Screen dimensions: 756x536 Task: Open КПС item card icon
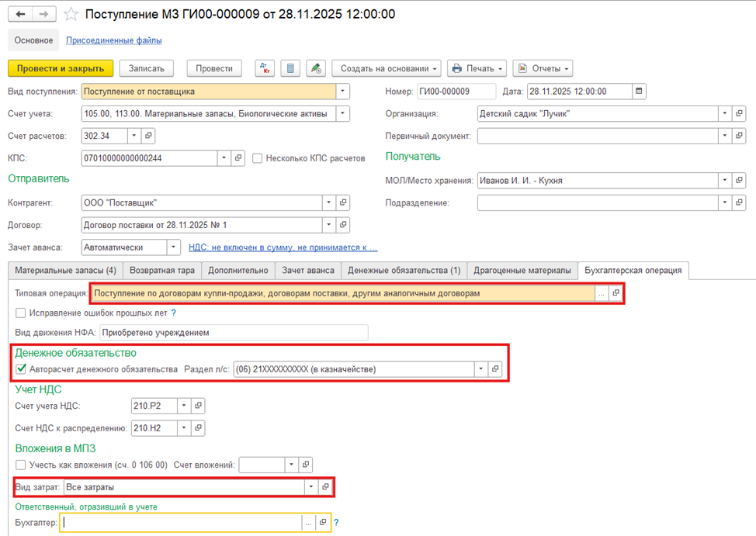pyautogui.click(x=238, y=158)
